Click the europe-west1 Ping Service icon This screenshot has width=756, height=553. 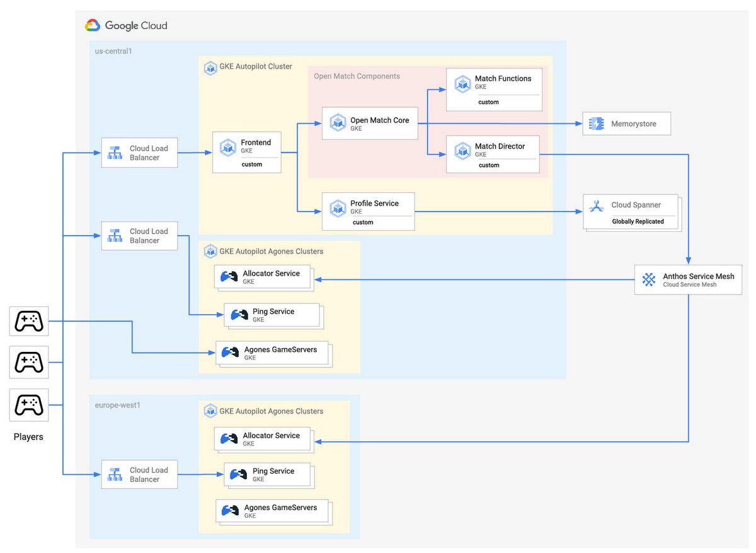pos(239,474)
